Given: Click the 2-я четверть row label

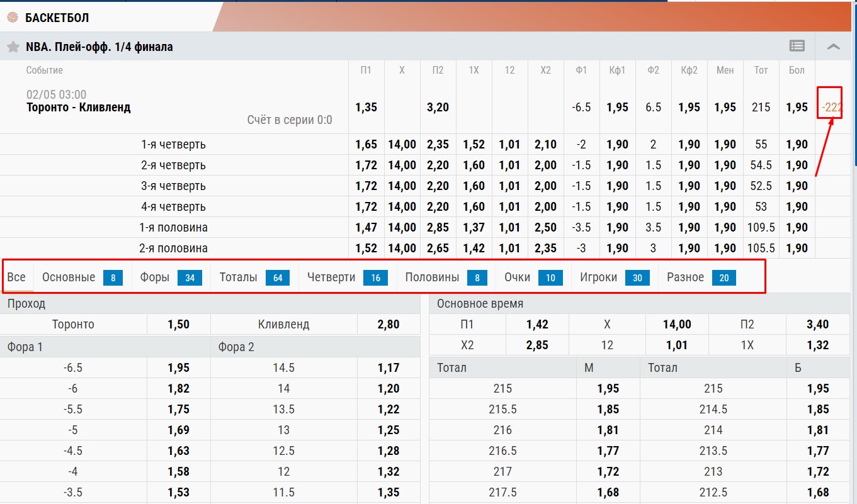Looking at the screenshot, I should (173, 165).
